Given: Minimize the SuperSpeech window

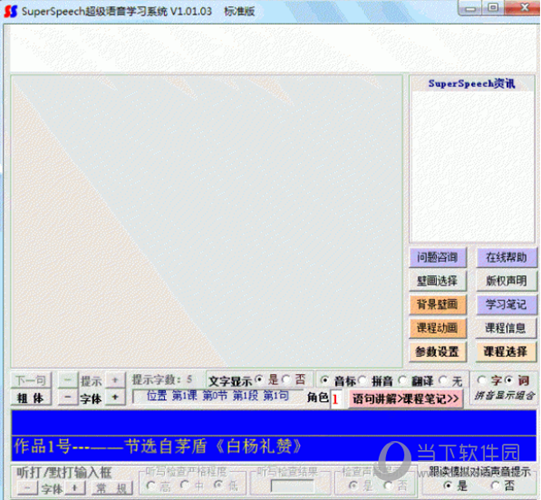Looking at the screenshot, I should (470, 8).
